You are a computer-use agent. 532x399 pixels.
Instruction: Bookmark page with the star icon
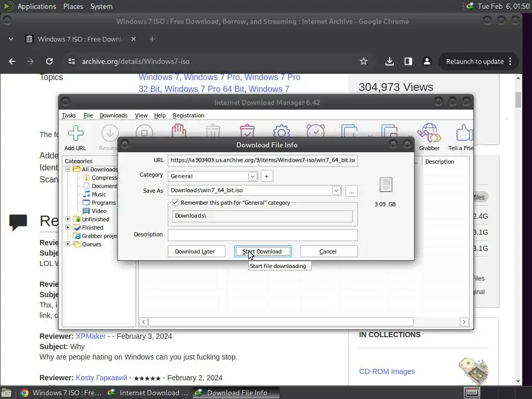[x=364, y=61]
